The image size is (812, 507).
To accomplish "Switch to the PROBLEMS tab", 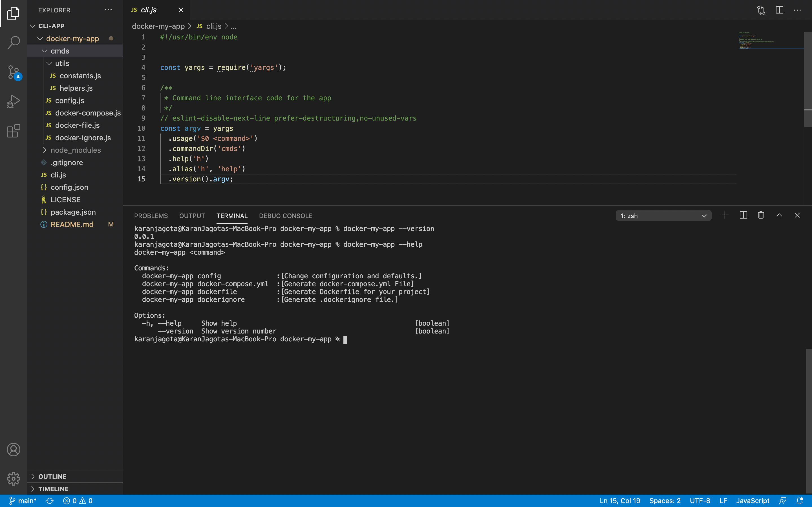I will coord(151,215).
